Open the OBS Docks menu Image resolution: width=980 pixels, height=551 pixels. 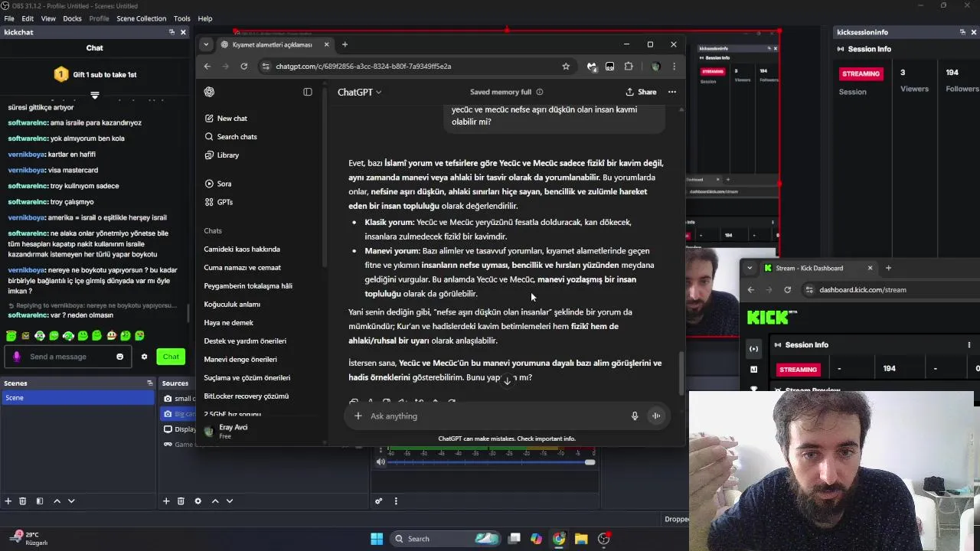pos(72,18)
